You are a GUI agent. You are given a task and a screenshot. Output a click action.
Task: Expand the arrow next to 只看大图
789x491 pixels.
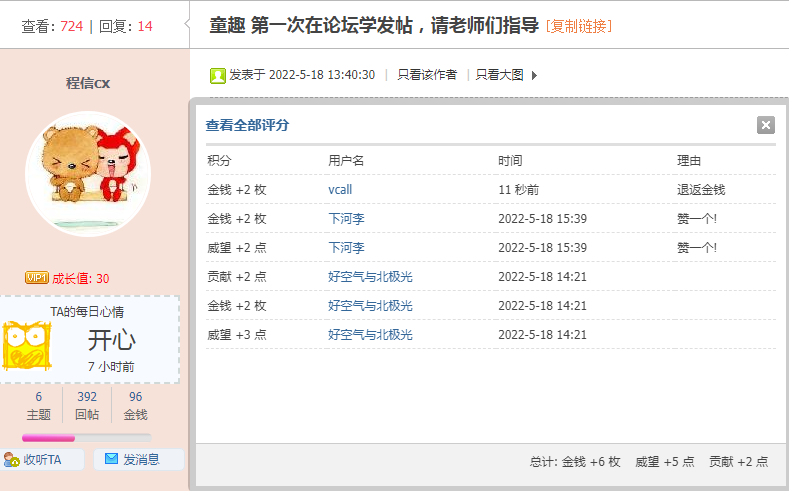click(x=534, y=75)
